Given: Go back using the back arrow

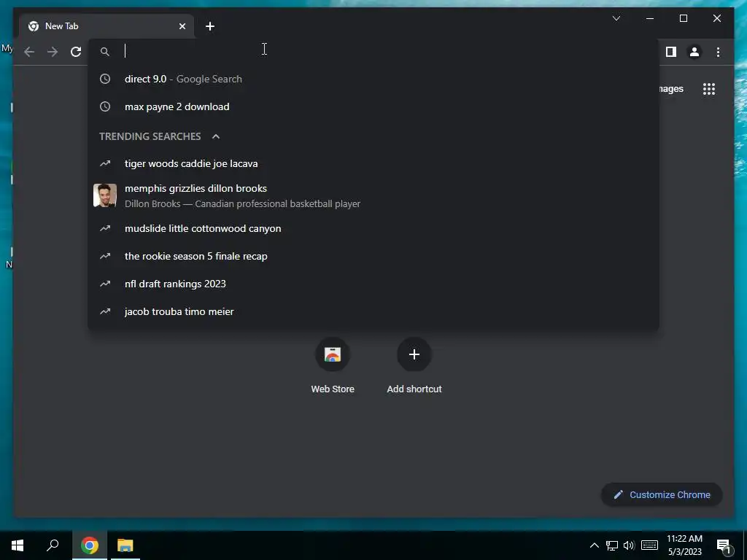Looking at the screenshot, I should click(x=29, y=52).
